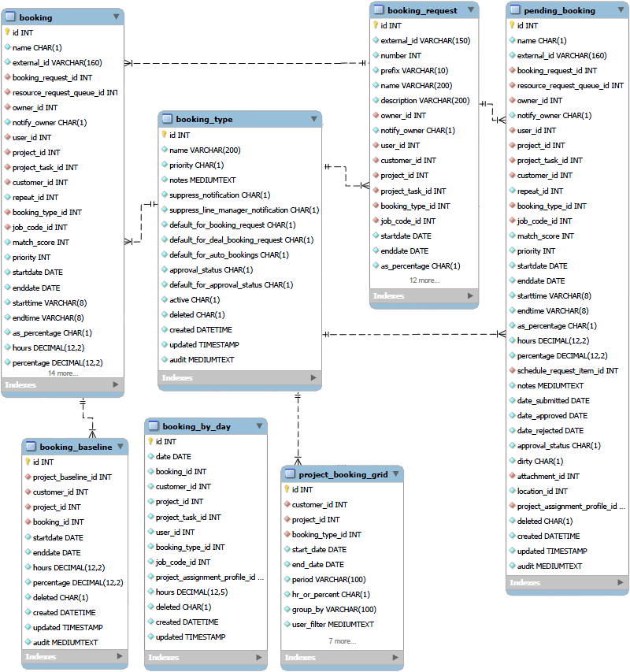Click the pending_booking table icon
The height and width of the screenshot is (672, 630).
[515, 10]
